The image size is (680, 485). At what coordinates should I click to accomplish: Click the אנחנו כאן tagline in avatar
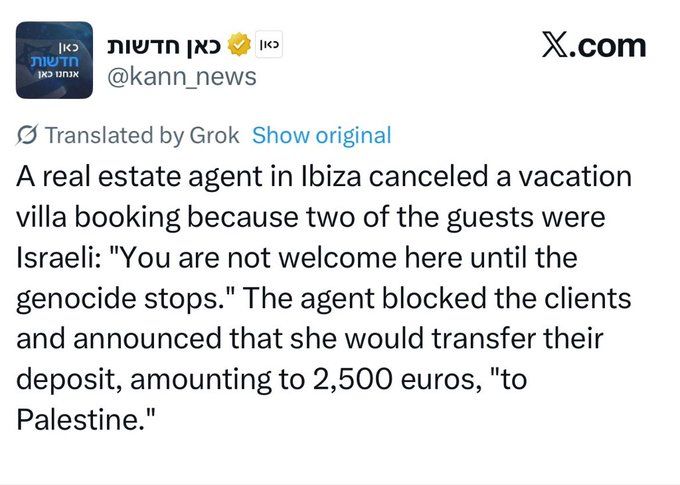[58, 74]
